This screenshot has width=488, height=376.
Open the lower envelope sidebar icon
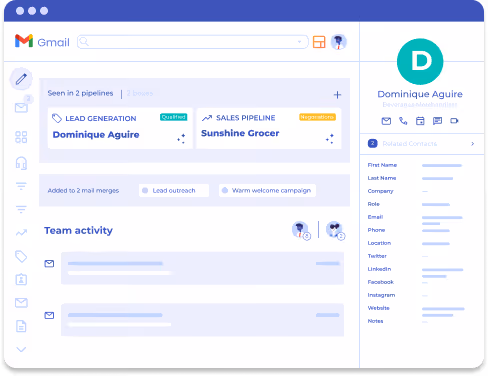tap(21, 303)
